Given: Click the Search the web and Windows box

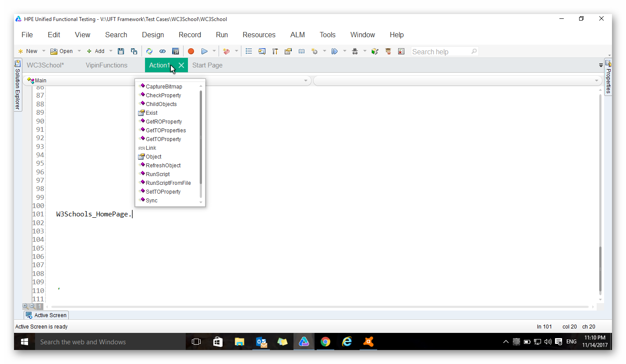Looking at the screenshot, I should [x=110, y=342].
